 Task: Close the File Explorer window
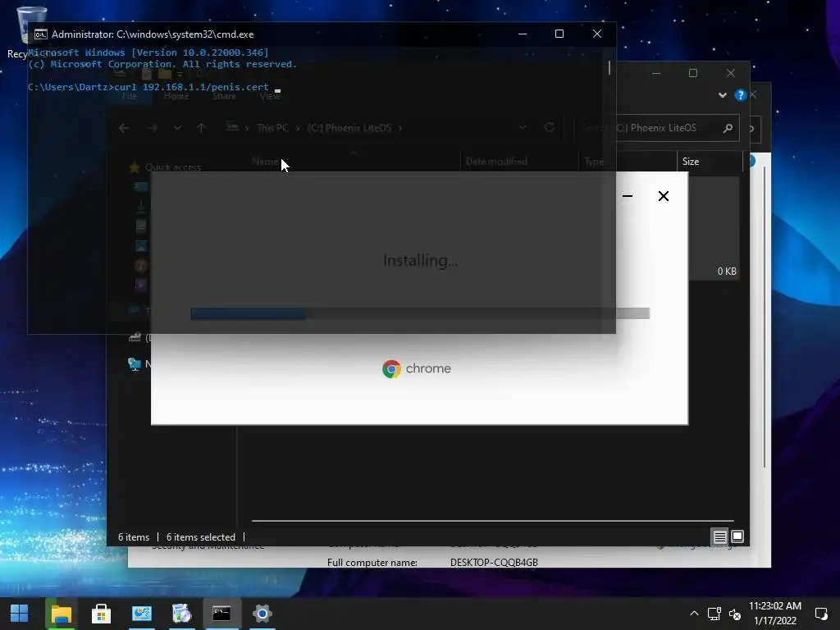pos(731,73)
